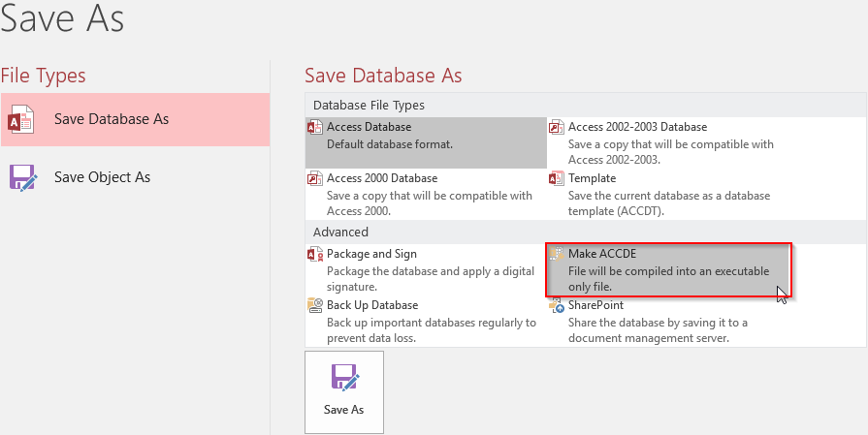The image size is (868, 435).
Task: Click the SharePoint icon
Action: pos(556,306)
